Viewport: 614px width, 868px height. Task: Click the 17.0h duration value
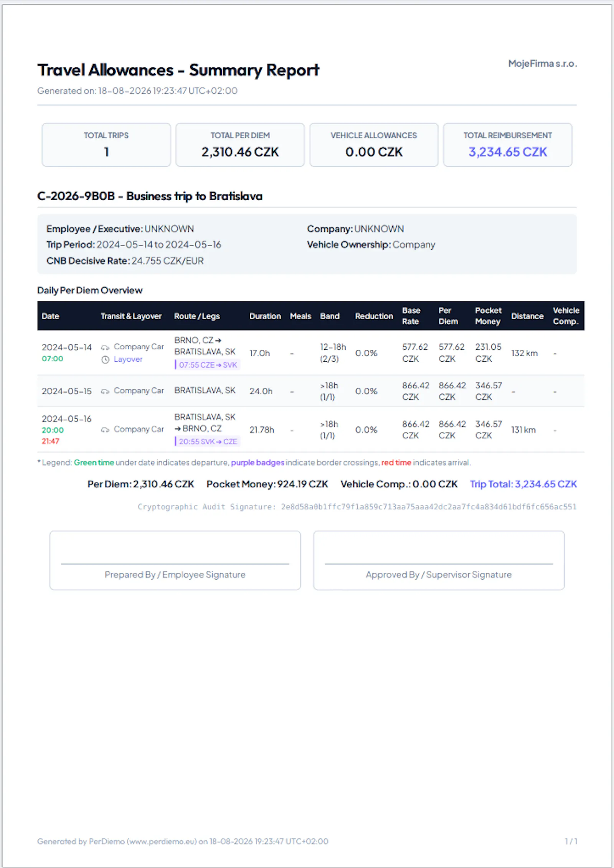pos(260,353)
